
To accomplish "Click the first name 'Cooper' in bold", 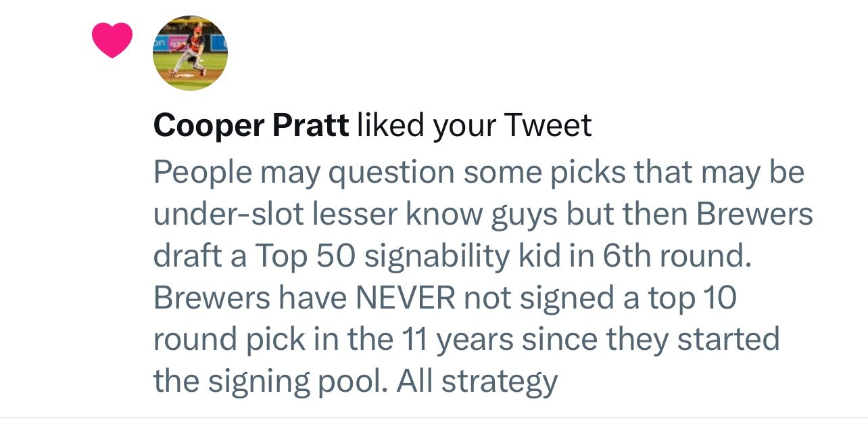I will [208, 125].
